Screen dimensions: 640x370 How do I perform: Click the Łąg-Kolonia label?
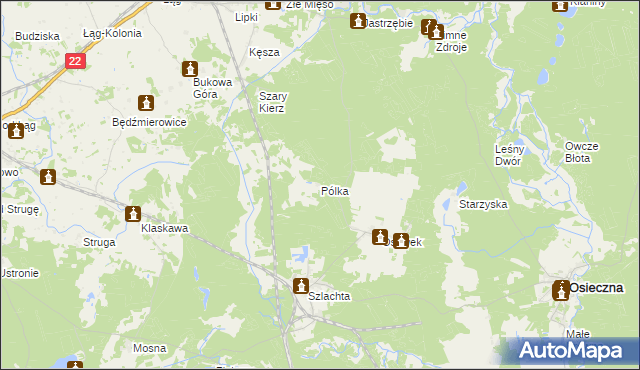[112, 33]
